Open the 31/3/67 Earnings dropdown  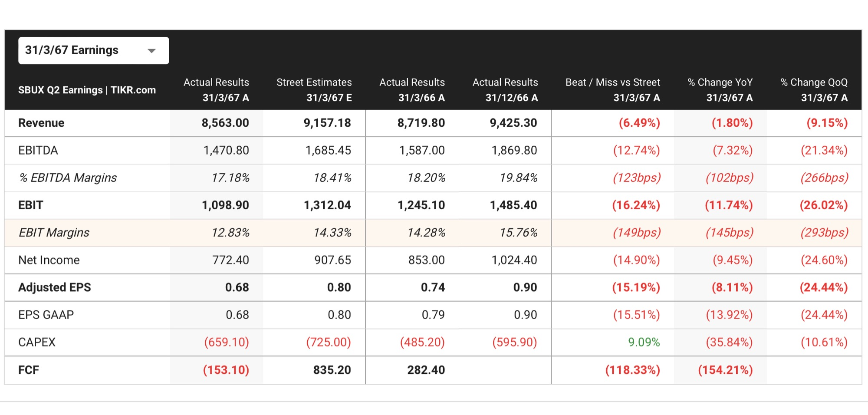[x=93, y=50]
